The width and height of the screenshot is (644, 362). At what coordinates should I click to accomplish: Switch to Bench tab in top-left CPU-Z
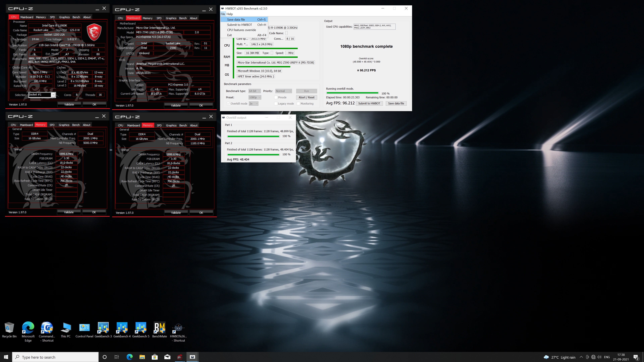tap(76, 17)
